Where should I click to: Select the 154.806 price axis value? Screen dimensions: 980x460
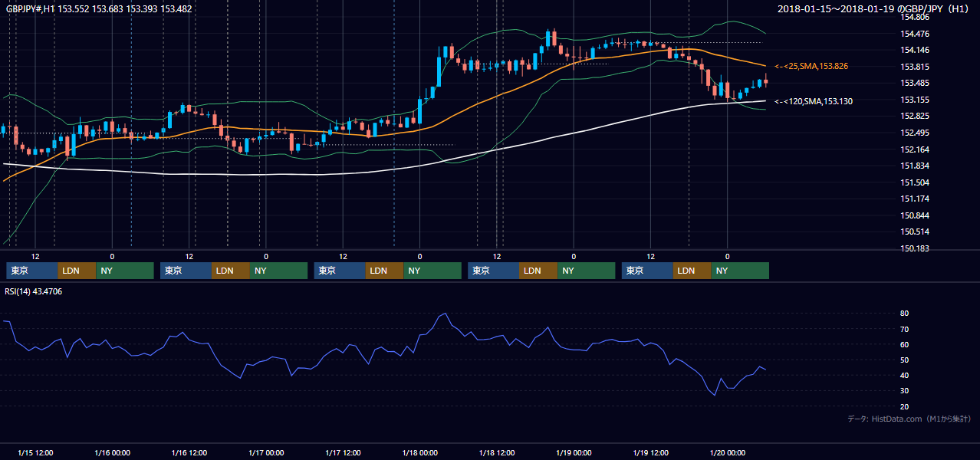916,17
